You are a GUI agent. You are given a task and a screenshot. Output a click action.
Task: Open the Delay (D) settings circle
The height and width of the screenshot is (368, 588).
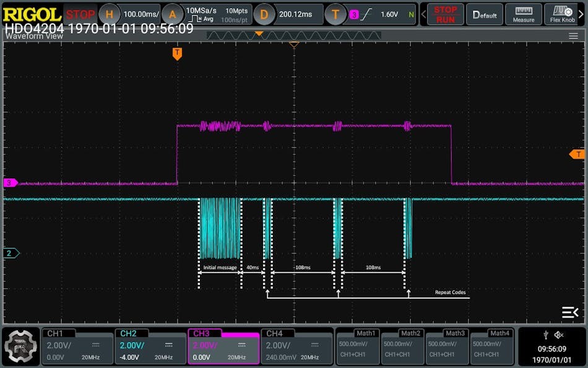tap(264, 14)
